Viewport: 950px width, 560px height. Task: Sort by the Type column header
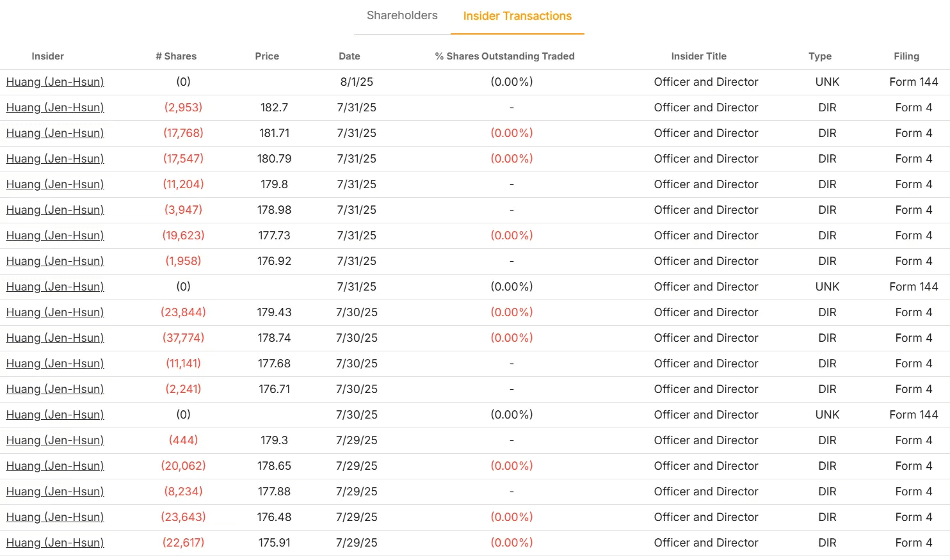pyautogui.click(x=820, y=56)
